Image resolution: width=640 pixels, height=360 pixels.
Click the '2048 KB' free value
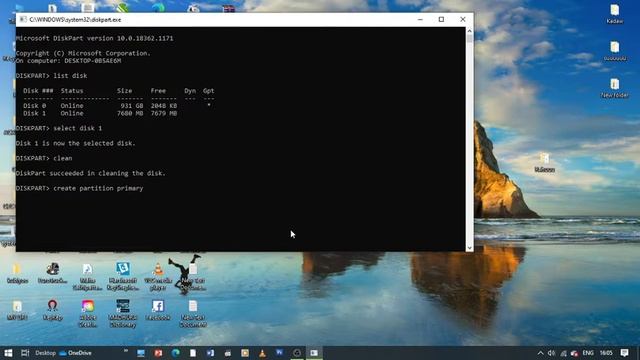click(164, 106)
